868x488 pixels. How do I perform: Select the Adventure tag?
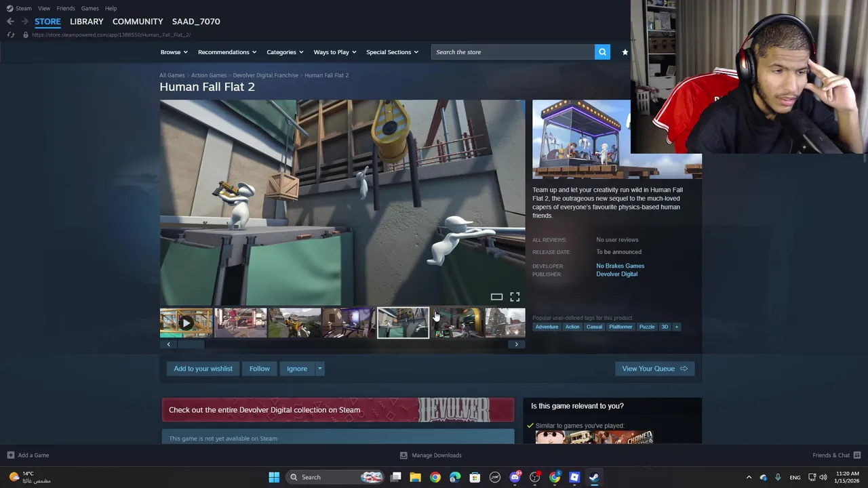point(547,327)
